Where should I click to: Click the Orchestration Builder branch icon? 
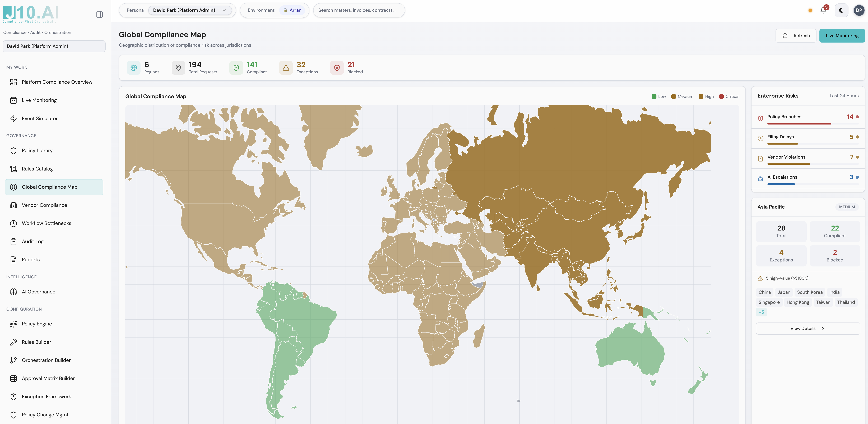(x=13, y=360)
